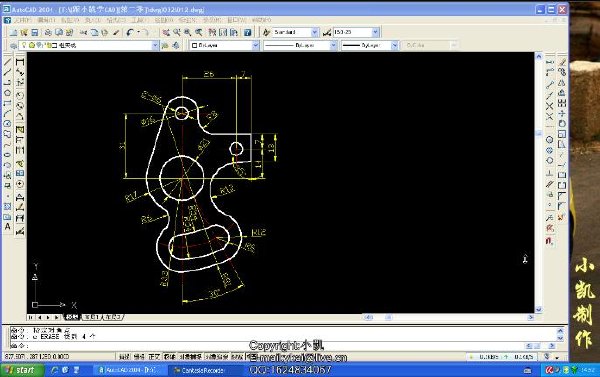Click the coordinates readout in status bar
Screen dimensions: 600x377
pyautogui.click(x=38, y=357)
